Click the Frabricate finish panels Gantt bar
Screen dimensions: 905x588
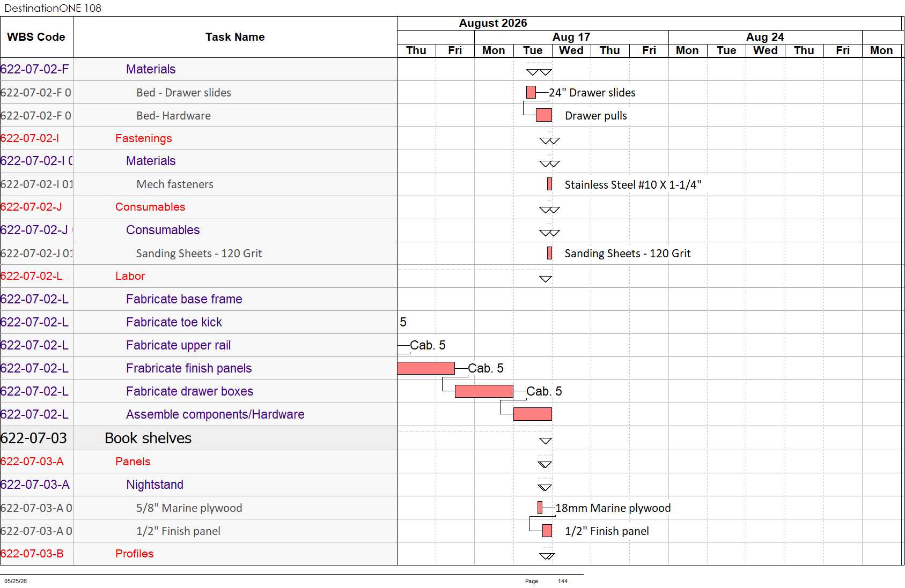click(x=426, y=368)
